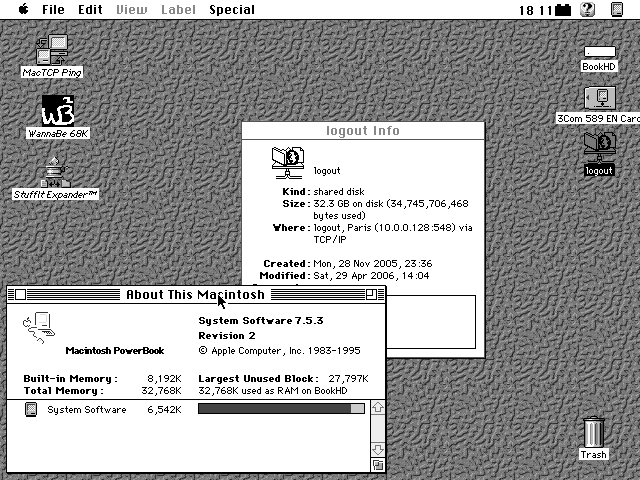Screen dimensions: 640x480
Task: Open the Trash icon
Action: click(x=593, y=433)
